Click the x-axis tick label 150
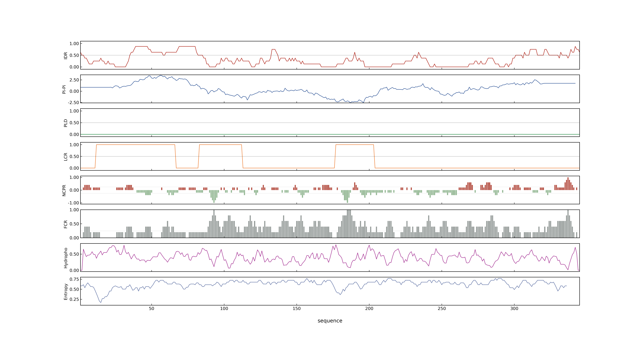 click(x=297, y=309)
